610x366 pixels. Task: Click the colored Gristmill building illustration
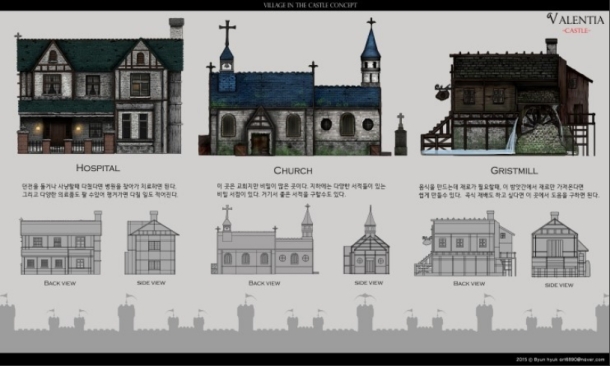point(508,97)
